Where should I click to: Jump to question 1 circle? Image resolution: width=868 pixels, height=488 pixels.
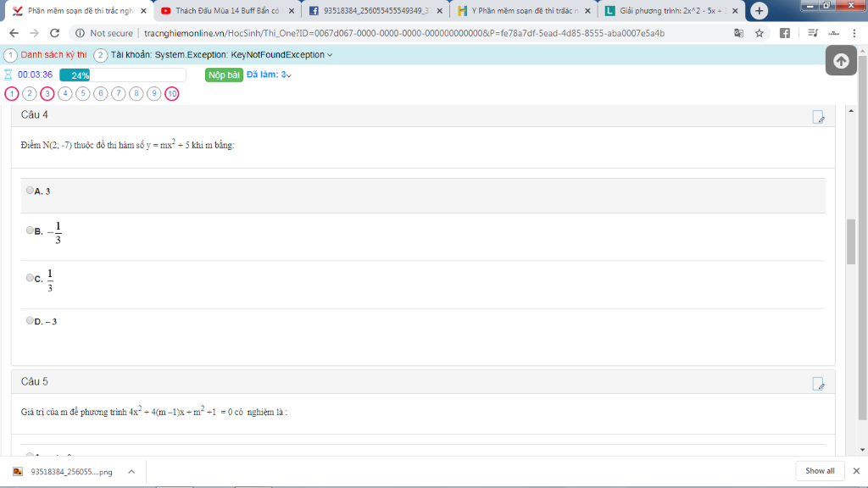(12, 93)
